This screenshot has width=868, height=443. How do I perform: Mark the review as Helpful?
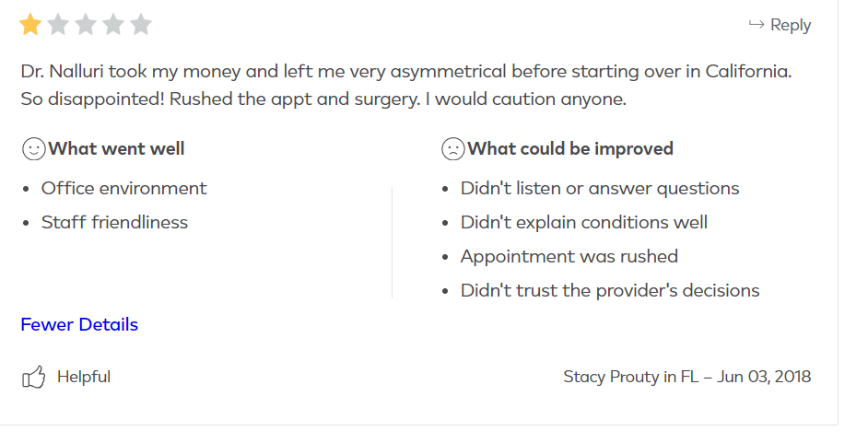coord(66,378)
